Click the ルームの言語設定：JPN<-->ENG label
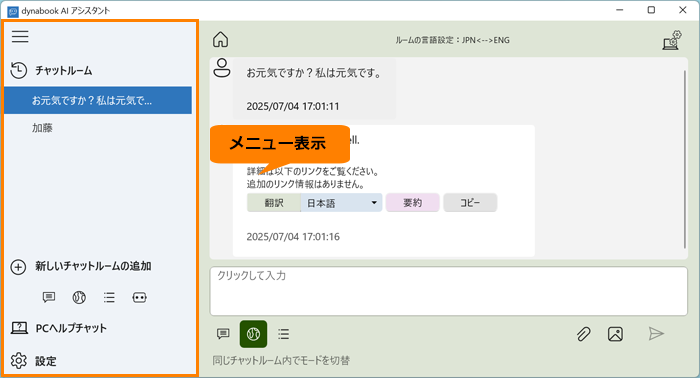 tap(452, 40)
